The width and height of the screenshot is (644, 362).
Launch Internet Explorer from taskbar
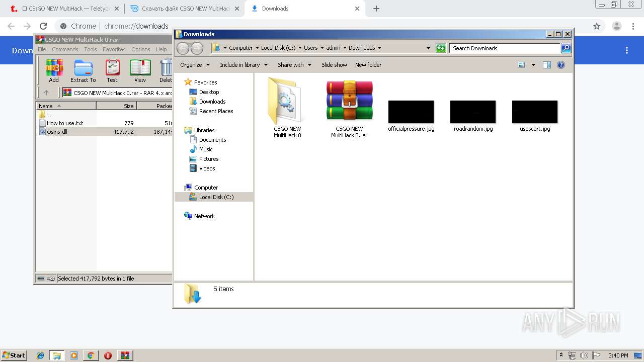click(x=40, y=355)
